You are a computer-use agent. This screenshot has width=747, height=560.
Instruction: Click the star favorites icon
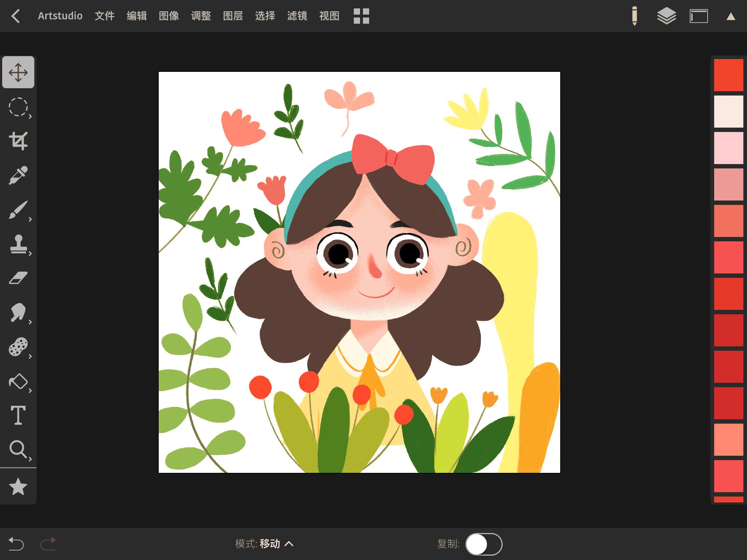(18, 487)
